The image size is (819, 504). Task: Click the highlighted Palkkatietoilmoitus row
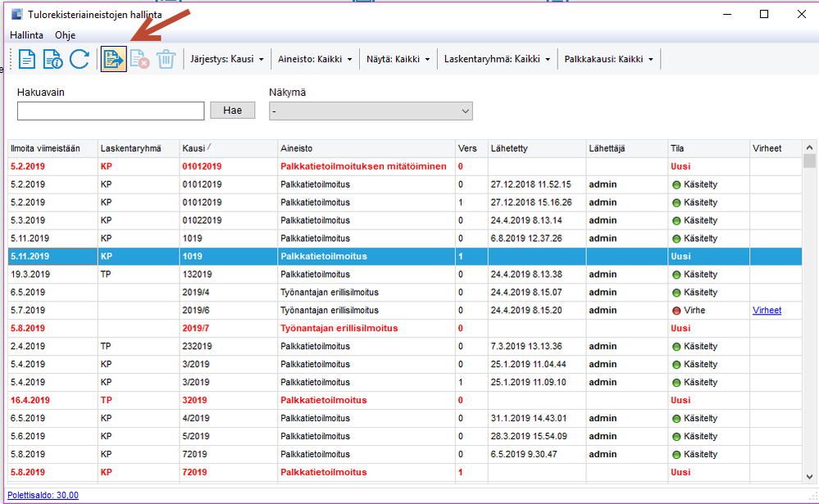click(405, 257)
